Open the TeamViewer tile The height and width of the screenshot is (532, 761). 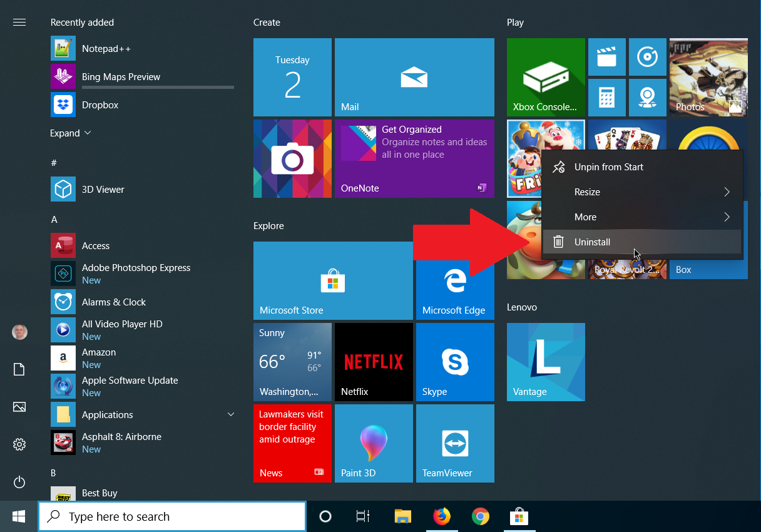coord(455,443)
